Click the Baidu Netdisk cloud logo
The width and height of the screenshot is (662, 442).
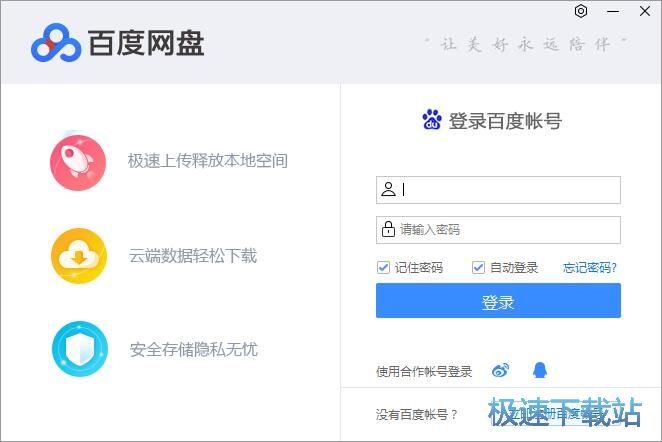coord(56,43)
